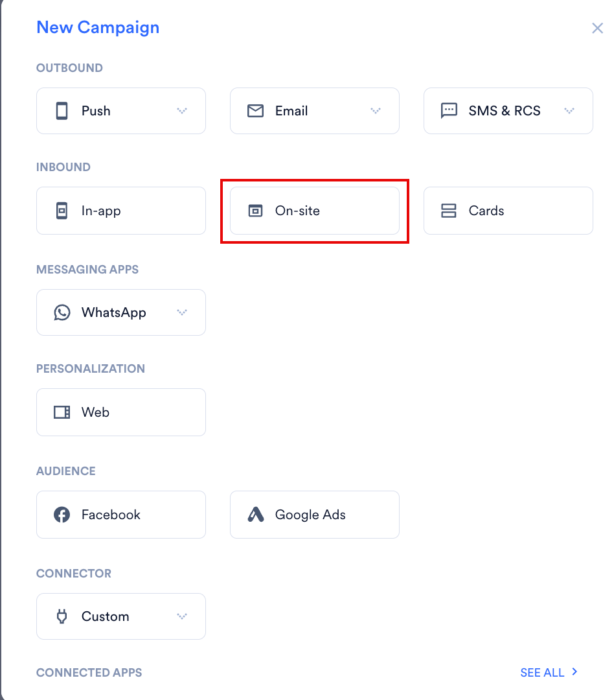614x700 pixels.
Task: Click the Cards stacked layout icon
Action: (x=448, y=211)
